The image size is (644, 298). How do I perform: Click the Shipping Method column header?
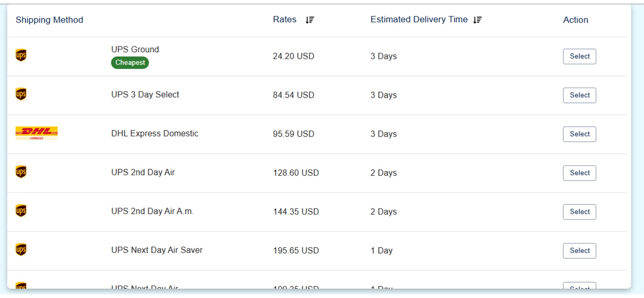point(49,20)
